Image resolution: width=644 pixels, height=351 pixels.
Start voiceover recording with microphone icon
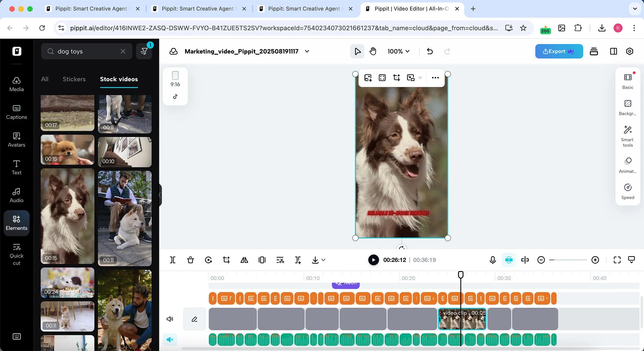point(493,260)
